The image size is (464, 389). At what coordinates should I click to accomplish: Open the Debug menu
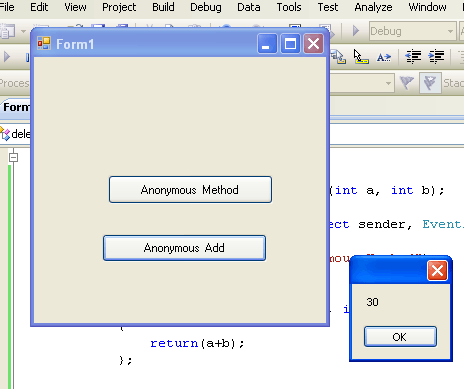206,7
